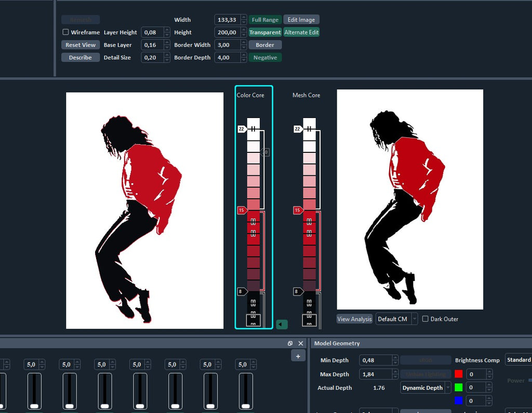The image size is (532, 413).
Task: Click the green brightness color swatch
Action: click(458, 387)
